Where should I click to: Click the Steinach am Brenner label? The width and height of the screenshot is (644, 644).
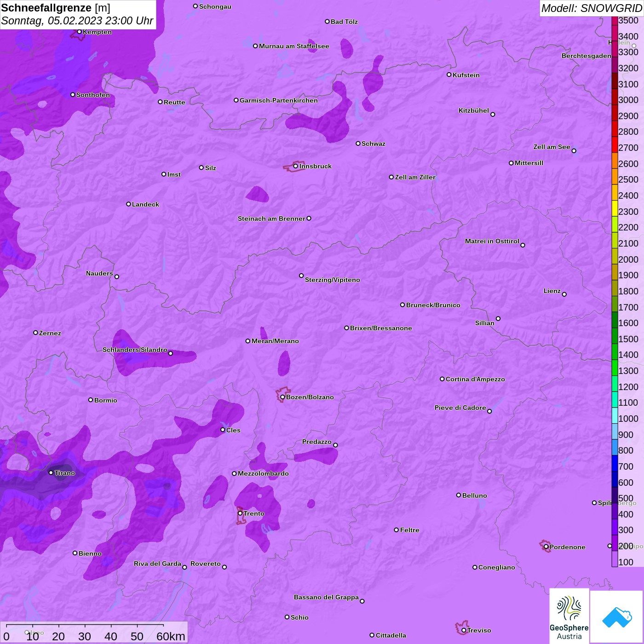[x=271, y=218]
